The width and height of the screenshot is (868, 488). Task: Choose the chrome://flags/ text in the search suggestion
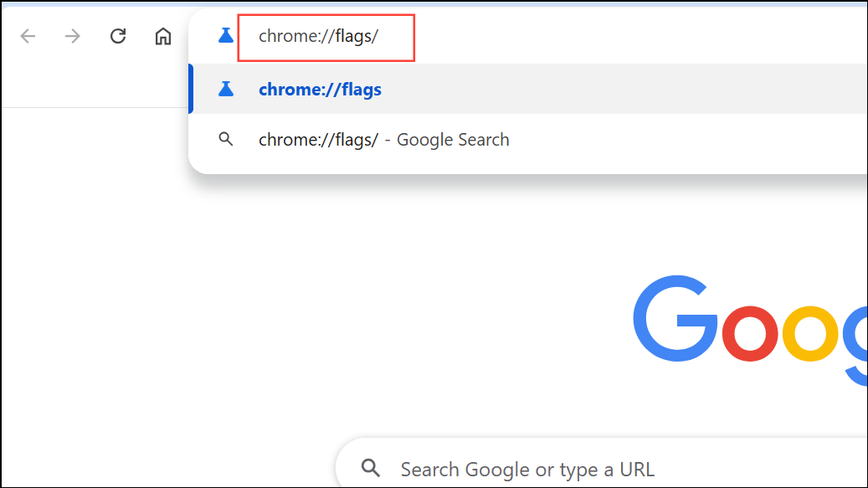[x=318, y=140]
